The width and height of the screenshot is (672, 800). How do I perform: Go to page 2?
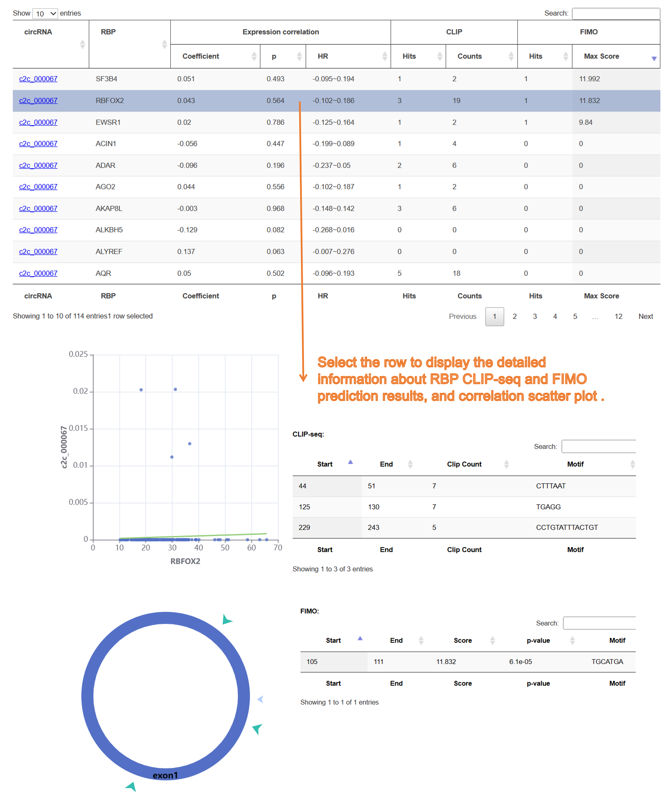coord(515,316)
